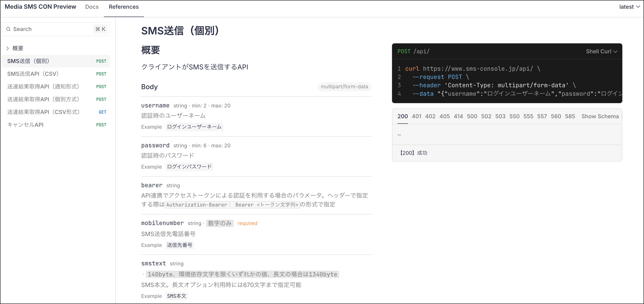
Task: Click the 数字のみ format badge
Action: pos(220,223)
